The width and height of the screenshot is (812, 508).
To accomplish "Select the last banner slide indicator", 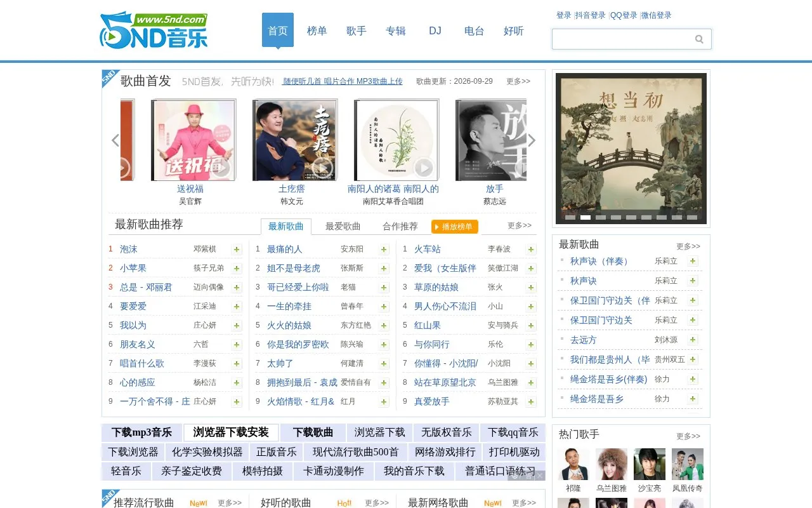I will (x=692, y=217).
